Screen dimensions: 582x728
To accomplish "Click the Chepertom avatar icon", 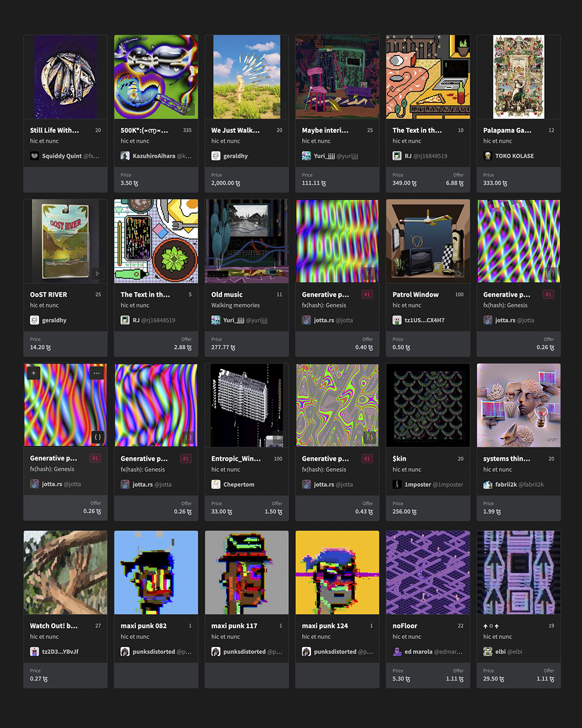I will pyautogui.click(x=216, y=484).
